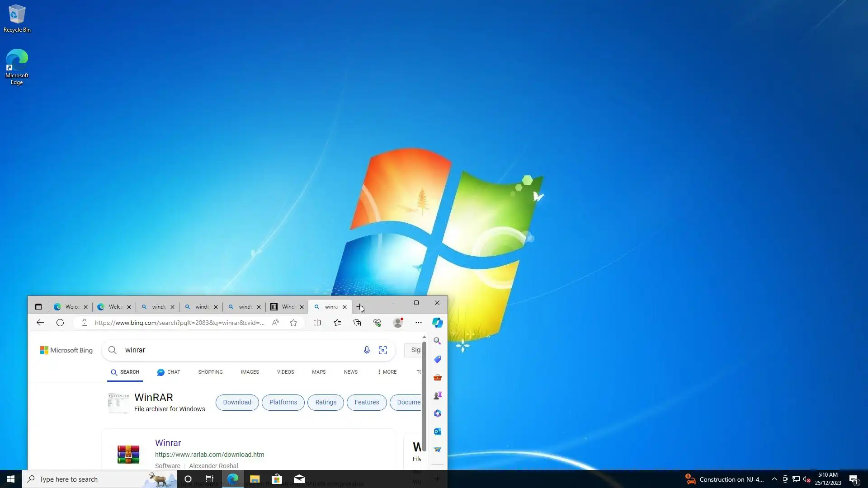Open sidebar Shopping tag icon
Screen dimensions: 868x488
[x=437, y=359]
